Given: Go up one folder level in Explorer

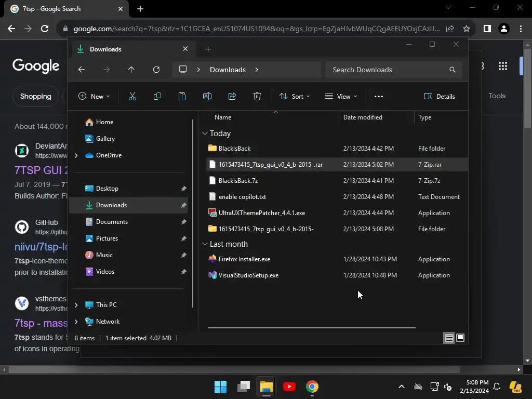Looking at the screenshot, I should (131, 70).
